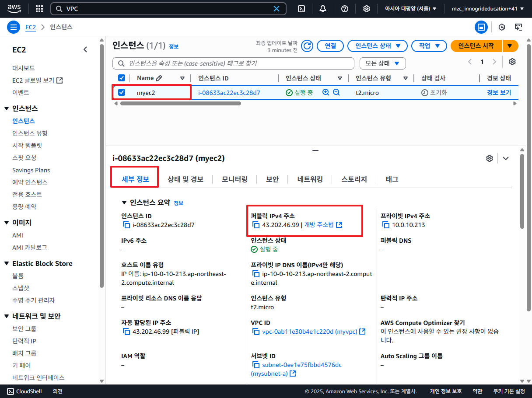532x398 pixels.
Task: Copy public IPv4 address 43.202.46.99
Action: 256,225
